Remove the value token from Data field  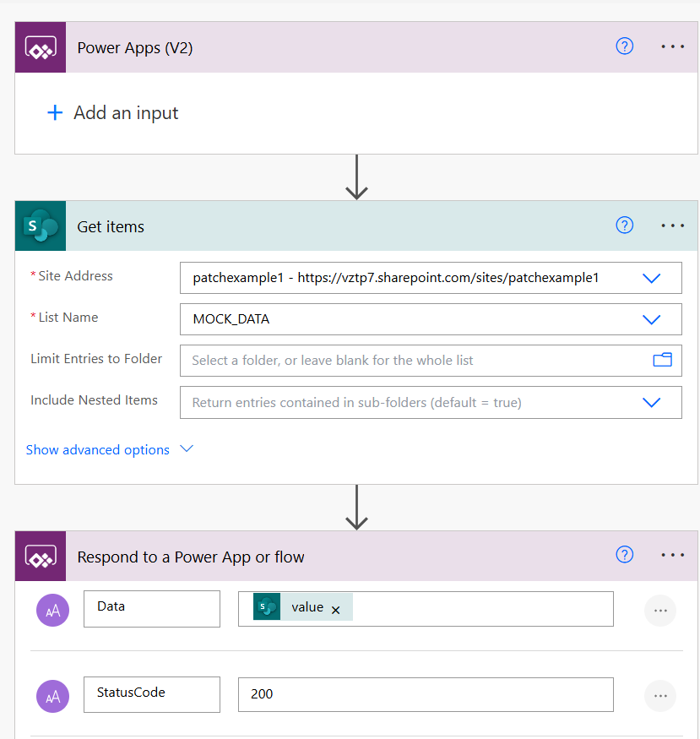pyautogui.click(x=336, y=610)
